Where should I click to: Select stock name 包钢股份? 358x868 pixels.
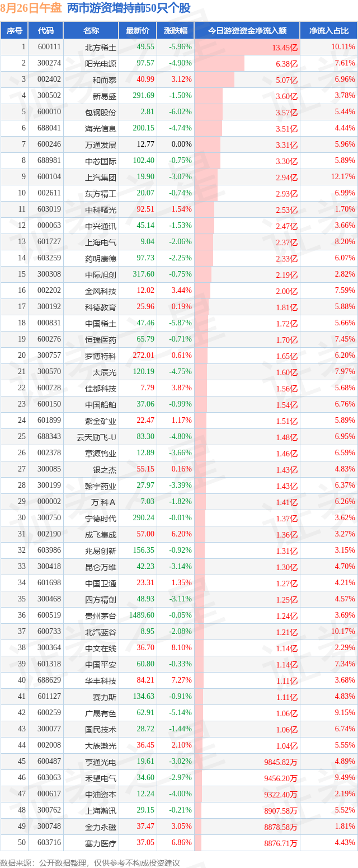101,112
